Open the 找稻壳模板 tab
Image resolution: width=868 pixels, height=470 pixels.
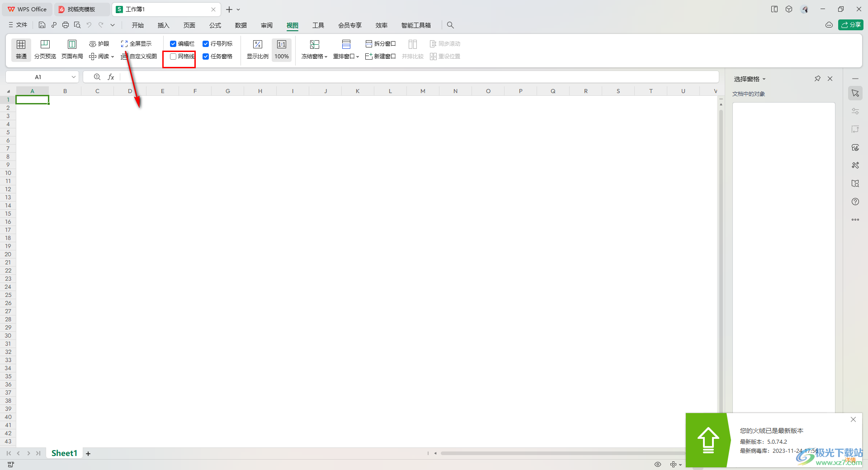point(82,9)
